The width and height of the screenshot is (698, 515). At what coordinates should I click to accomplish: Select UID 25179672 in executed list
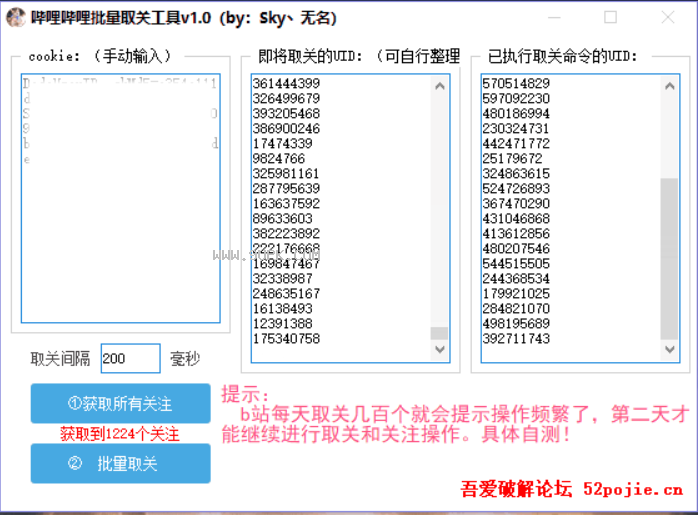512,158
